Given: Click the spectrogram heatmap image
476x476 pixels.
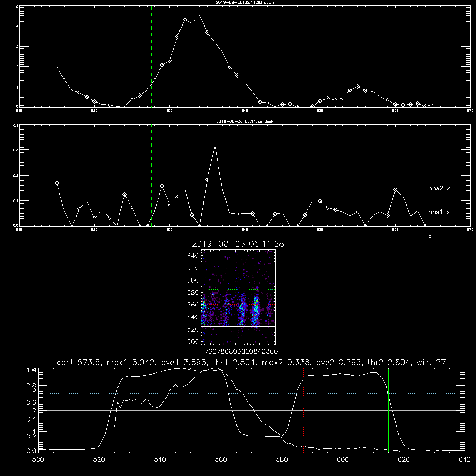Looking at the screenshot, I should click(x=238, y=297).
